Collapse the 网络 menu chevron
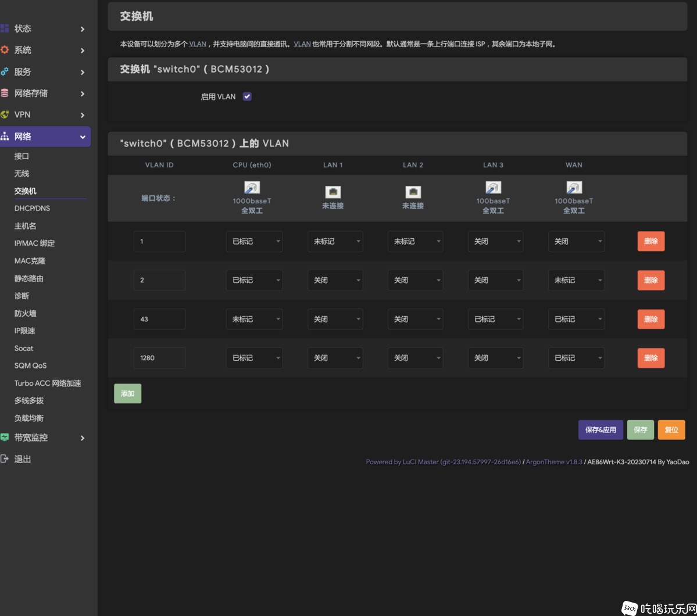This screenshot has width=697, height=616. tap(82, 137)
